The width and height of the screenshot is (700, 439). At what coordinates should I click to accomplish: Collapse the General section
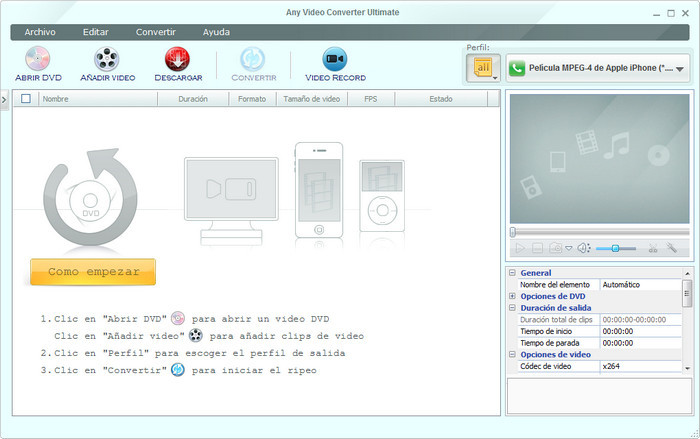(x=512, y=272)
